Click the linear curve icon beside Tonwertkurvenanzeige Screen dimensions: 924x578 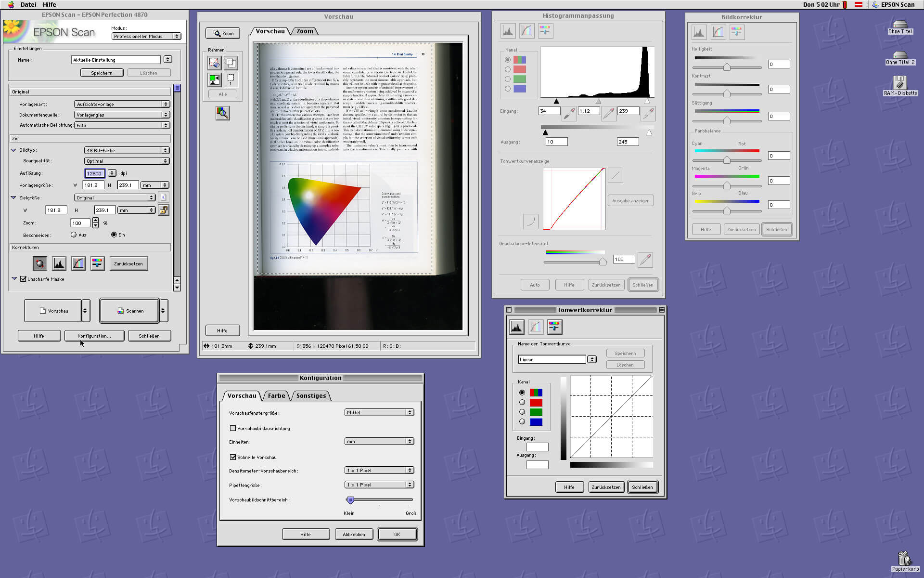pyautogui.click(x=616, y=175)
